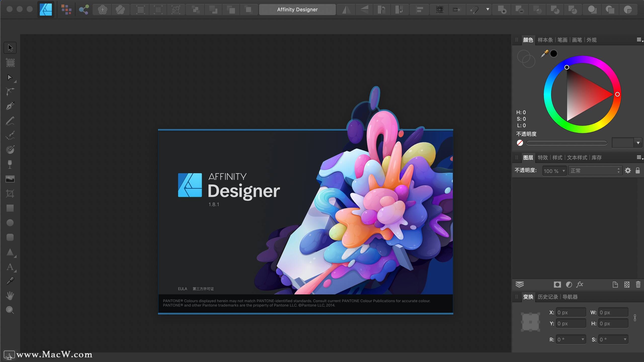Click the Edit All Layers icon
This screenshot has height=362, width=644.
(x=519, y=285)
